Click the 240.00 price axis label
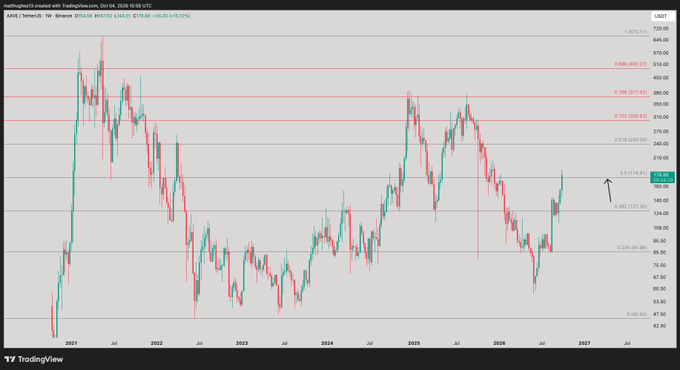The width and height of the screenshot is (680, 370). 661,144
